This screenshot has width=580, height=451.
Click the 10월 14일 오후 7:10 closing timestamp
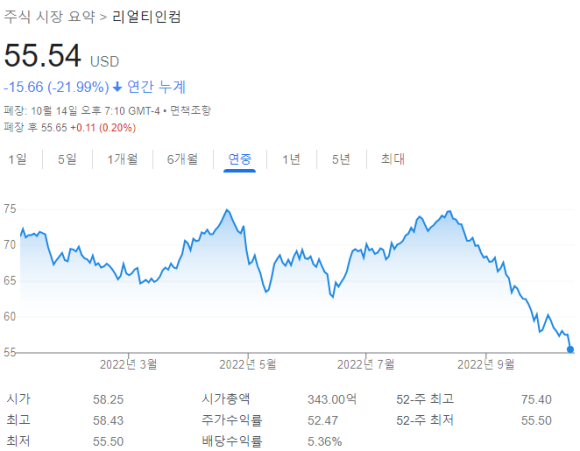coord(95,111)
